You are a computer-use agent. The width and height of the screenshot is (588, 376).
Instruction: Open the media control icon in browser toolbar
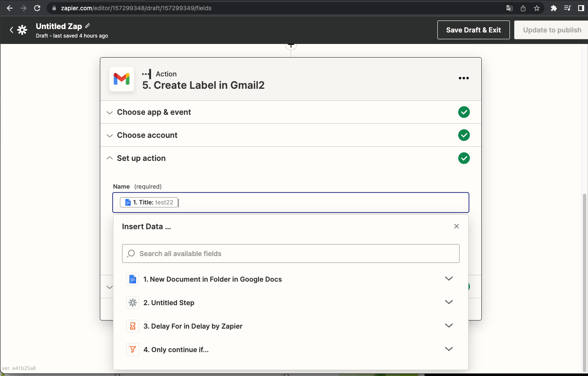click(568, 8)
